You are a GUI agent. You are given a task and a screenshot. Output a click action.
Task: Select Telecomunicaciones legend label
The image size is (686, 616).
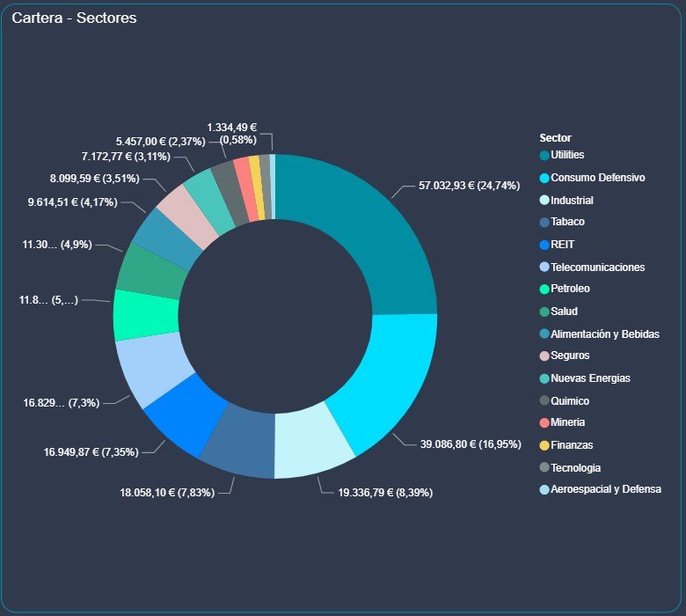click(x=597, y=268)
